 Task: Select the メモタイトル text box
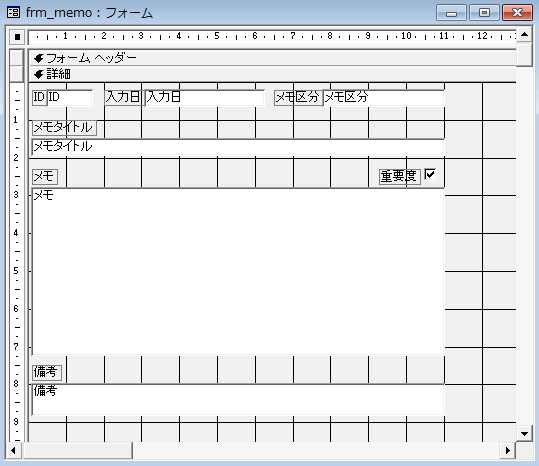coord(238,147)
